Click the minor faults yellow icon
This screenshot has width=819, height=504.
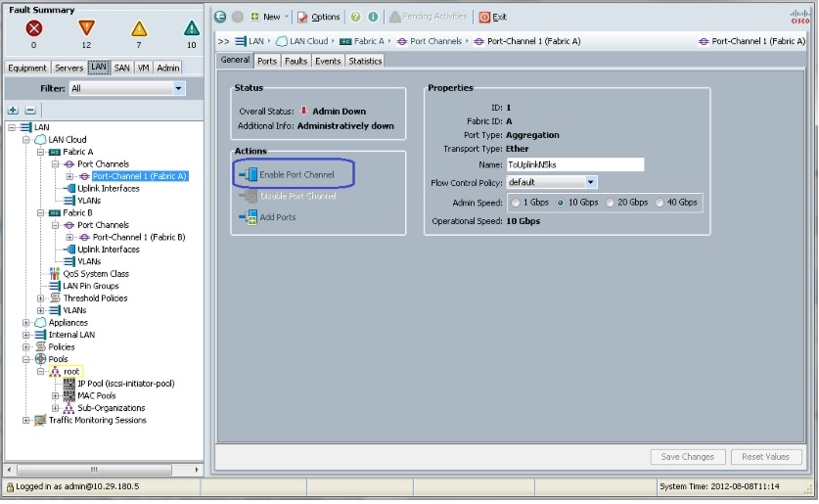tap(139, 27)
